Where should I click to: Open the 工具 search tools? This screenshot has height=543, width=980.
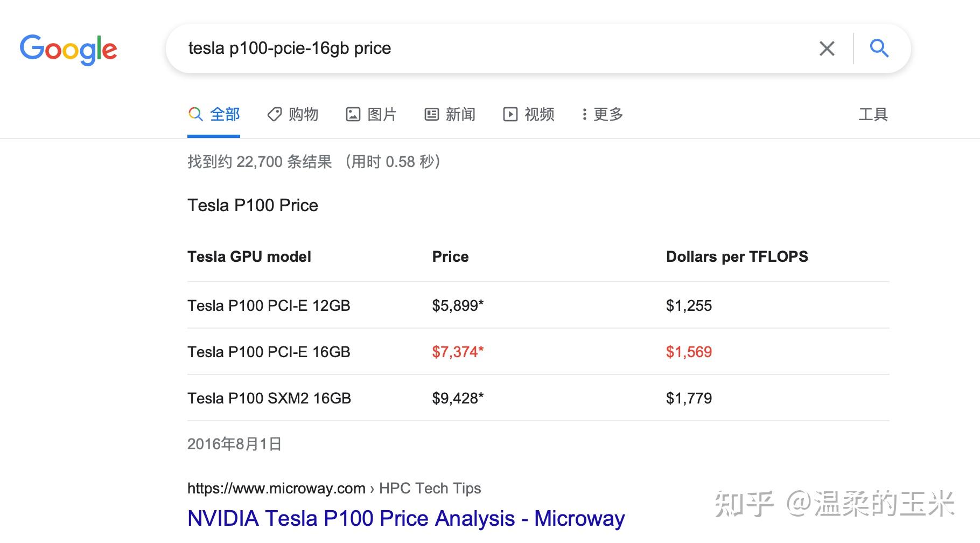pyautogui.click(x=873, y=114)
